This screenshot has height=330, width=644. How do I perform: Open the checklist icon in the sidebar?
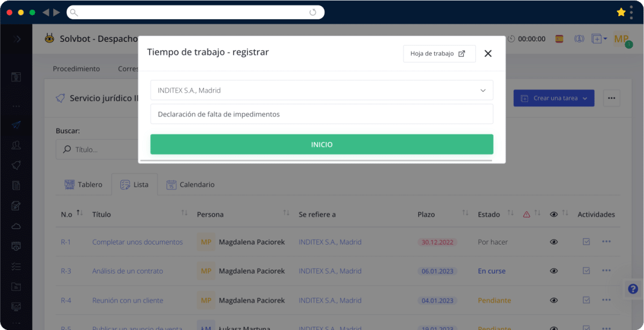coord(16,266)
